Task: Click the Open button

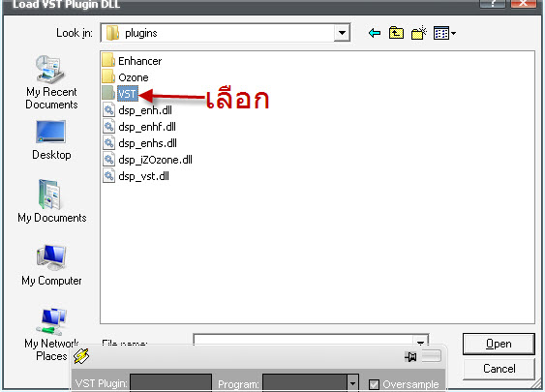Action: (499, 344)
